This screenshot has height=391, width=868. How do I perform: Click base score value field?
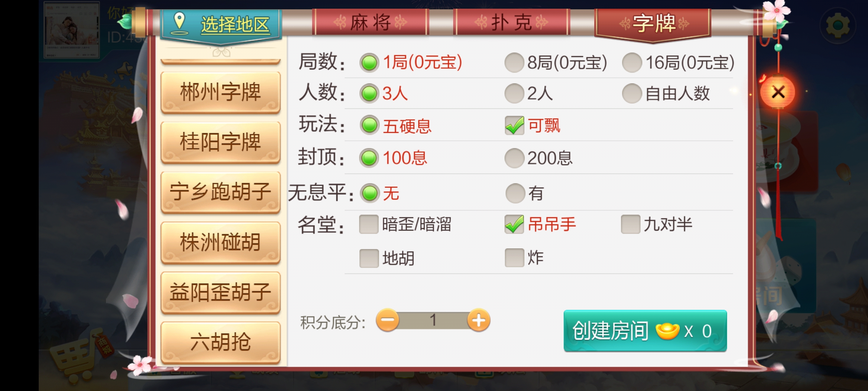433,320
